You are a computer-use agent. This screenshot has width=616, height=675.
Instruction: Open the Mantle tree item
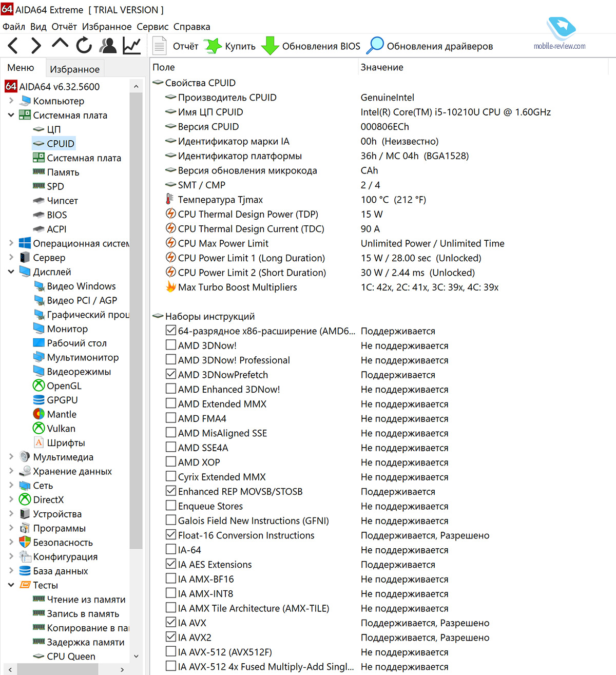[62, 414]
